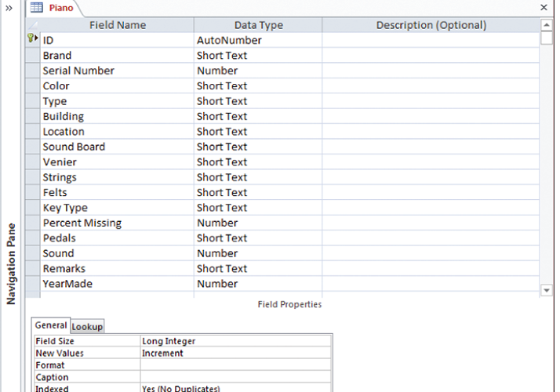Viewport: 560px width, 392px height.
Task: Click the Navigation Pane vertical label
Action: tap(11, 264)
